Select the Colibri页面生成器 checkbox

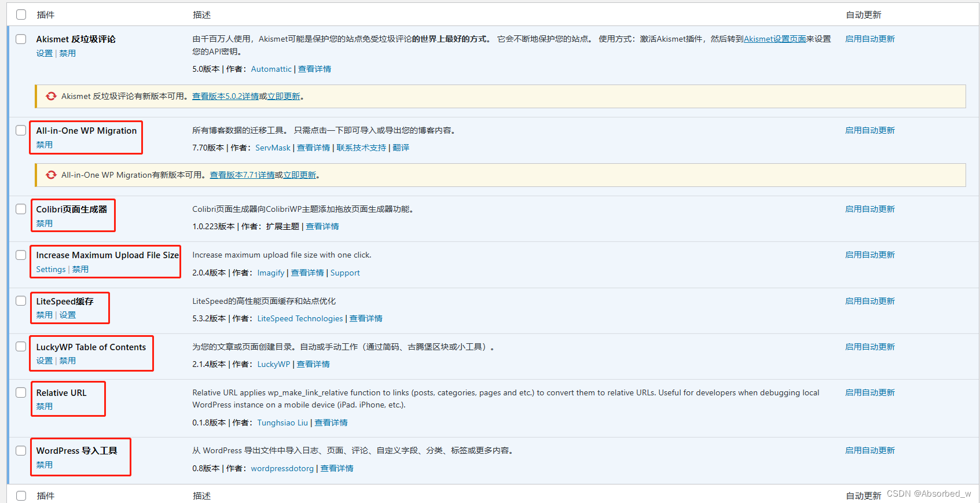pyautogui.click(x=21, y=209)
